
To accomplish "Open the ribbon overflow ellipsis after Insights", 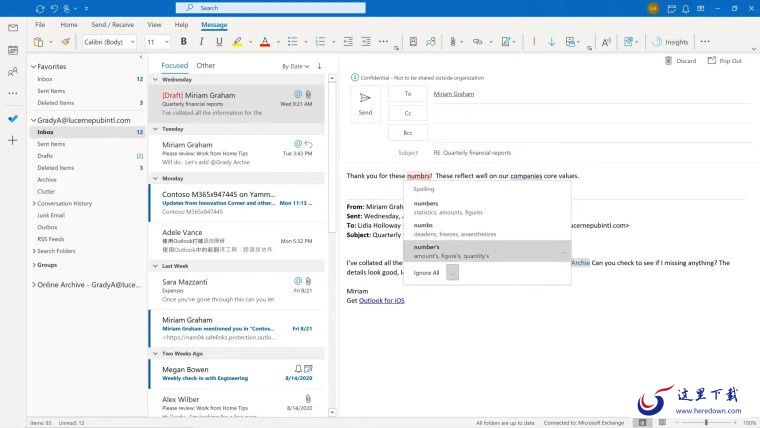I will point(705,42).
